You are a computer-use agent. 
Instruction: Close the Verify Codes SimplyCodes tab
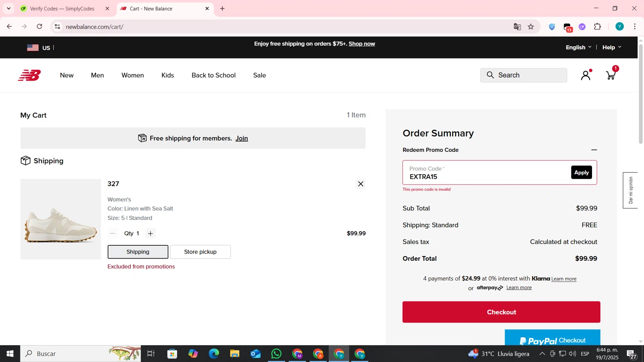coord(107,9)
